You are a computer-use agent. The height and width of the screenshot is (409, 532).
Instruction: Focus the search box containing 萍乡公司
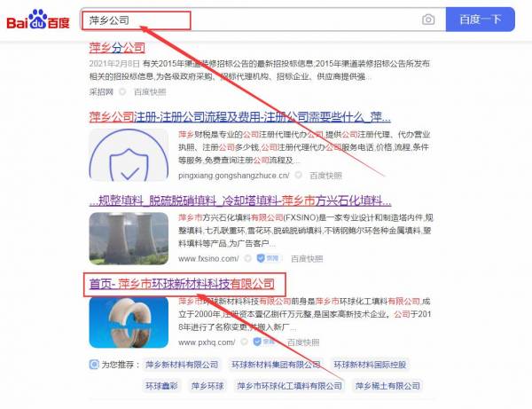[251, 20]
